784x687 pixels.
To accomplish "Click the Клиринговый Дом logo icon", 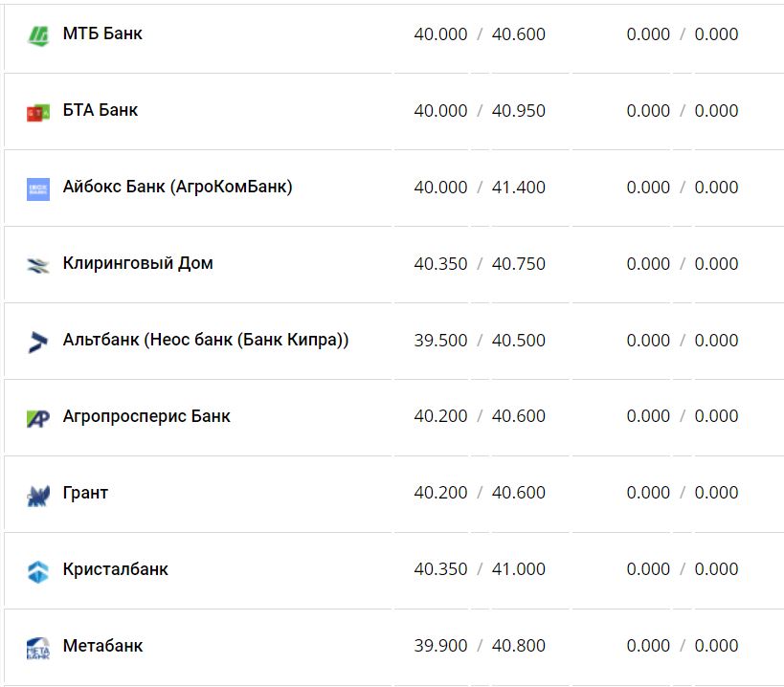I will tap(38, 265).
